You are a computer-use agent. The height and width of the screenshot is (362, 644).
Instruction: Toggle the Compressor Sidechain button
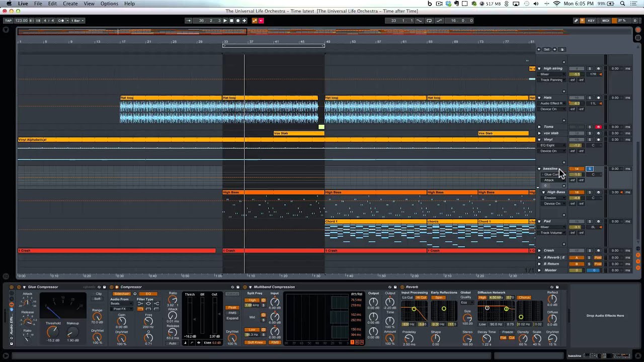pos(122,294)
